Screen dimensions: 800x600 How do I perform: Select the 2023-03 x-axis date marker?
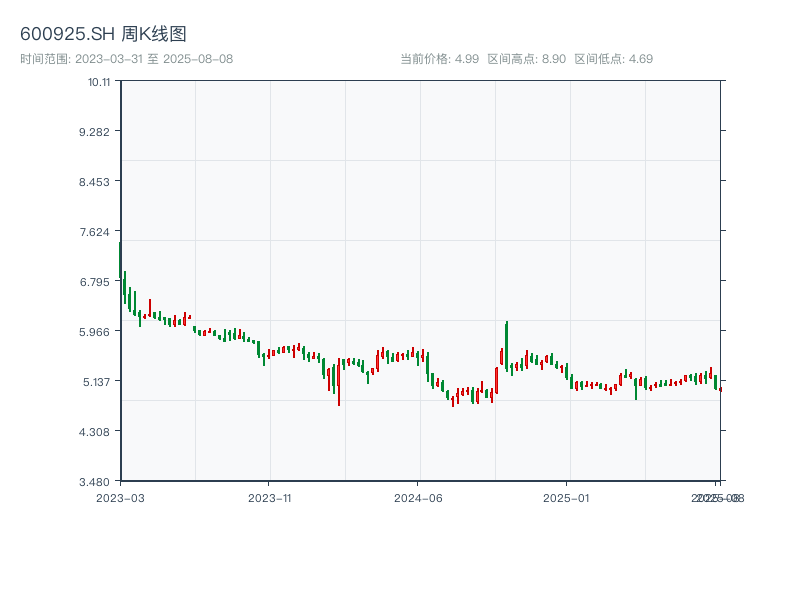tap(120, 497)
